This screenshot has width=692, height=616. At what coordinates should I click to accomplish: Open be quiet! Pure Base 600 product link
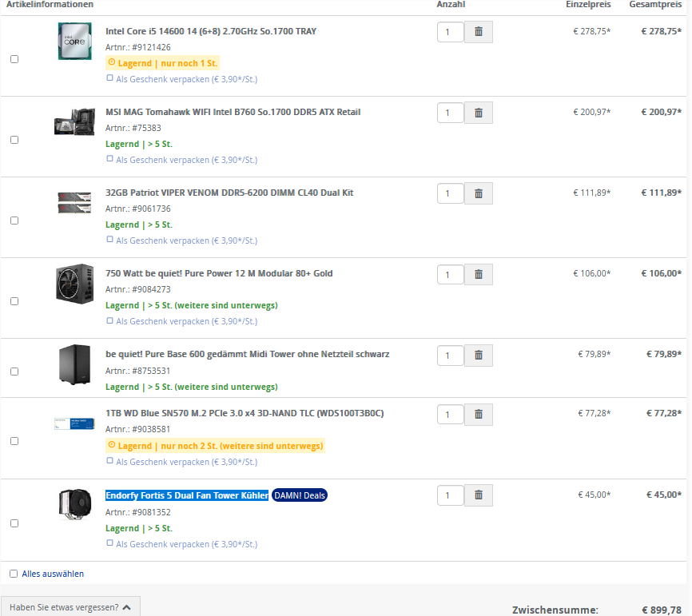[x=247, y=354]
